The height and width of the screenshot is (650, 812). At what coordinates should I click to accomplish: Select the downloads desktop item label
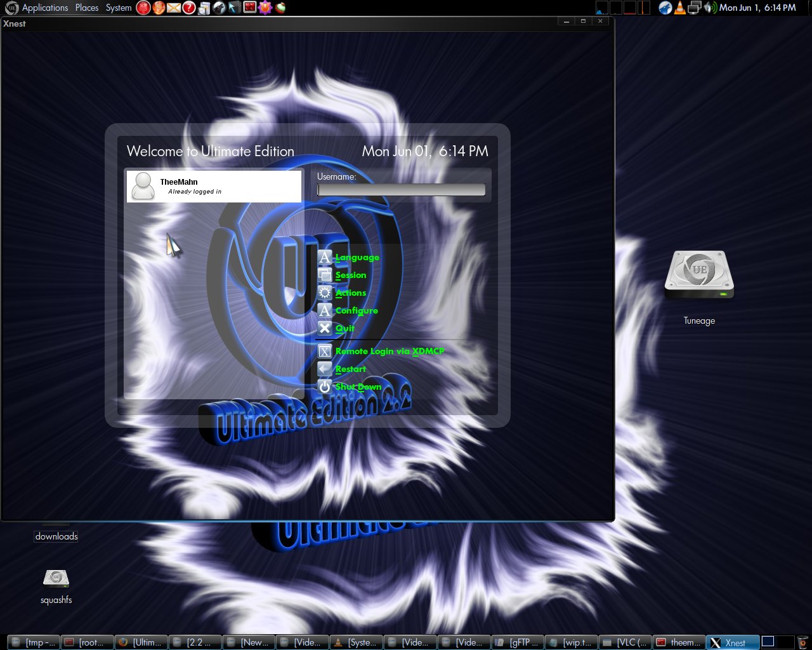click(x=56, y=536)
